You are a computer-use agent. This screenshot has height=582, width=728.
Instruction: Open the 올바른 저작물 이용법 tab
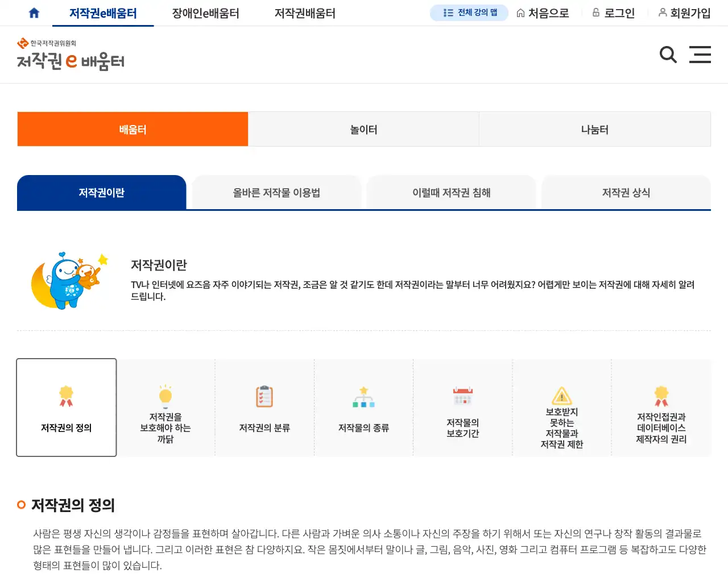(276, 192)
